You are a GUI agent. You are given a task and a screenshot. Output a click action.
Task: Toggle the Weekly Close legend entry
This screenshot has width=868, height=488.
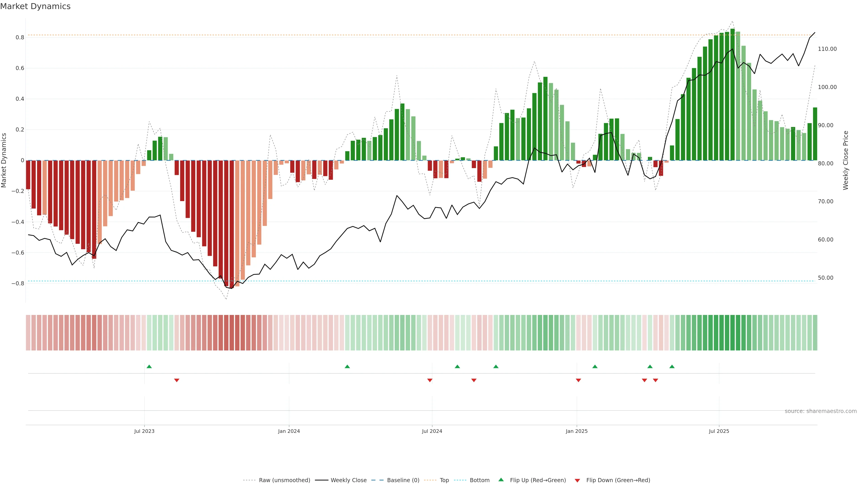coord(348,480)
